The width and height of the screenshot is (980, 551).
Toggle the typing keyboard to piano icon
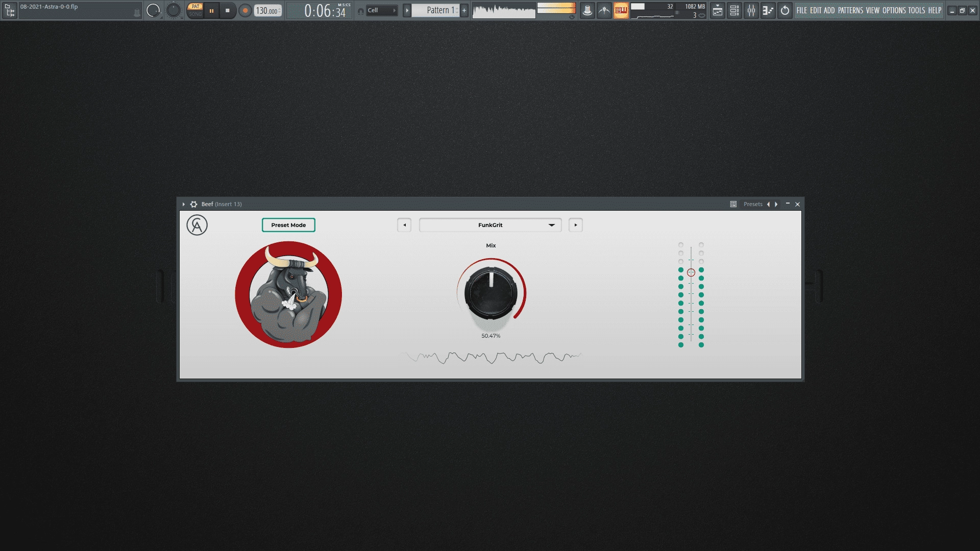(621, 10)
